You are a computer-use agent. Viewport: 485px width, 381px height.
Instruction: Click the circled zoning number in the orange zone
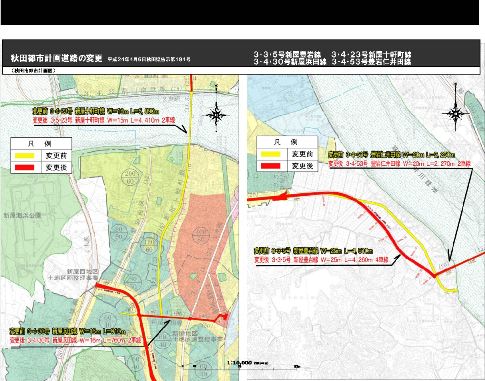[x=201, y=234]
